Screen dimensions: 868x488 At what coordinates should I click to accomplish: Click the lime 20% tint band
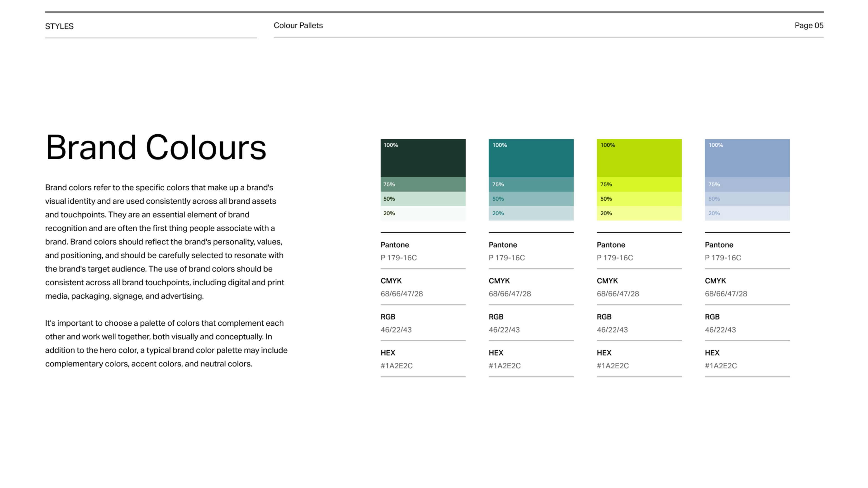[x=639, y=213]
